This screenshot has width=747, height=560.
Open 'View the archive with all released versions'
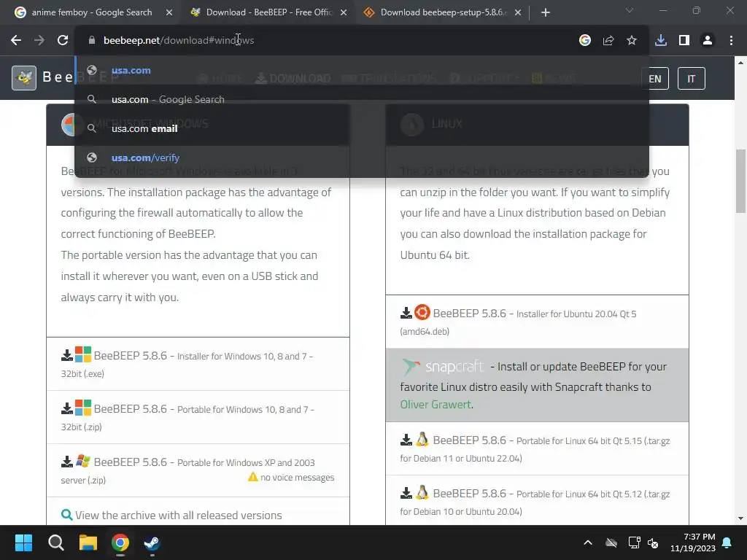(178, 516)
